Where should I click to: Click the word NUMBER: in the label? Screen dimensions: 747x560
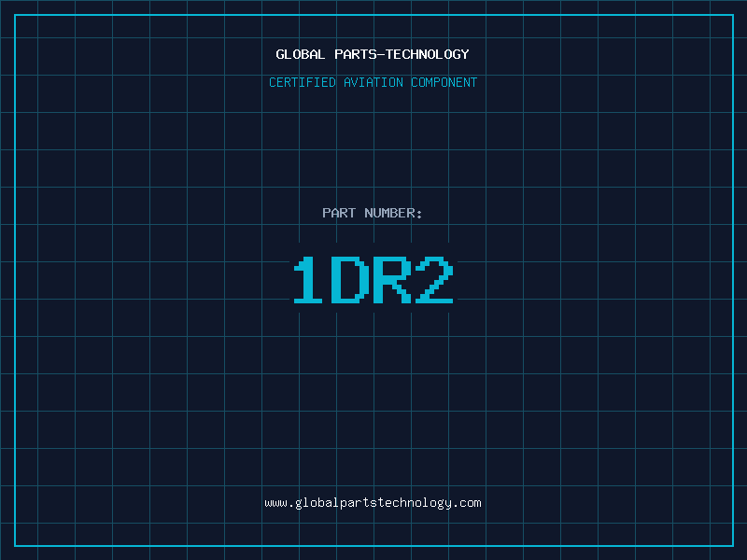click(393, 214)
